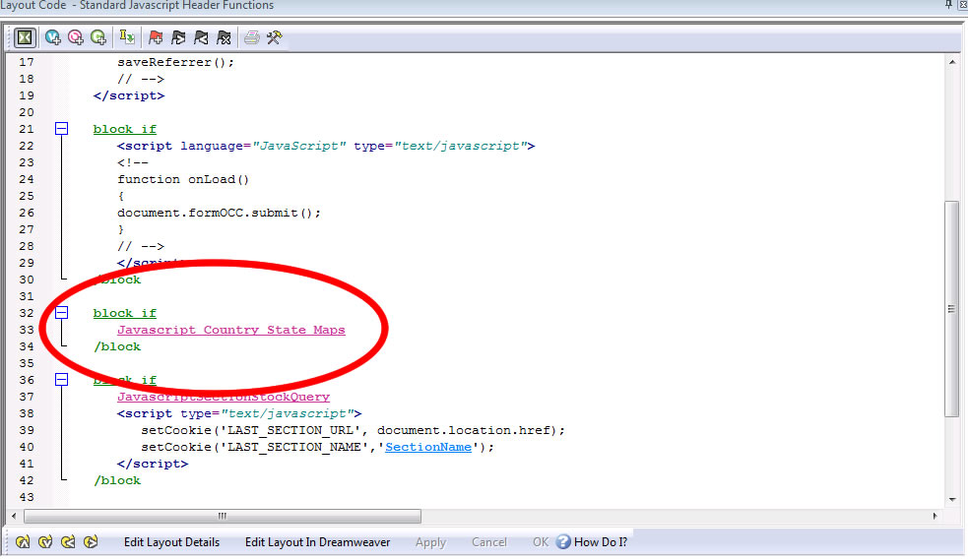Click the green circle plus toolbar icon
The image size is (968, 560).
point(98,37)
